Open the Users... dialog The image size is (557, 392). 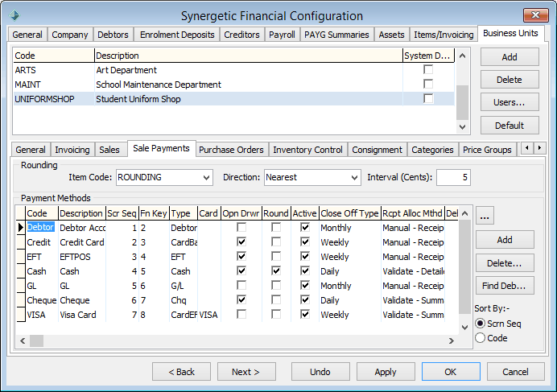tap(510, 102)
